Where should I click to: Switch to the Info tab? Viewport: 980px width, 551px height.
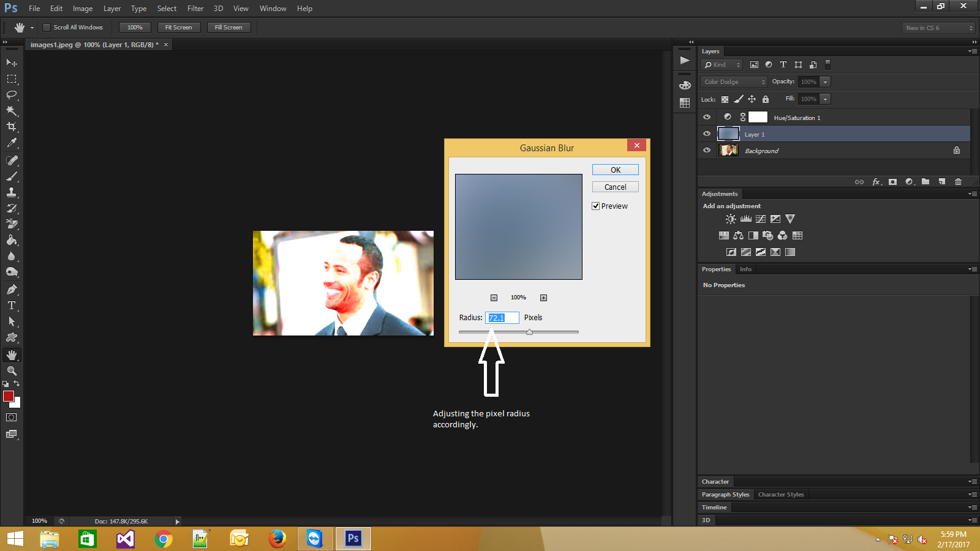pyautogui.click(x=745, y=269)
